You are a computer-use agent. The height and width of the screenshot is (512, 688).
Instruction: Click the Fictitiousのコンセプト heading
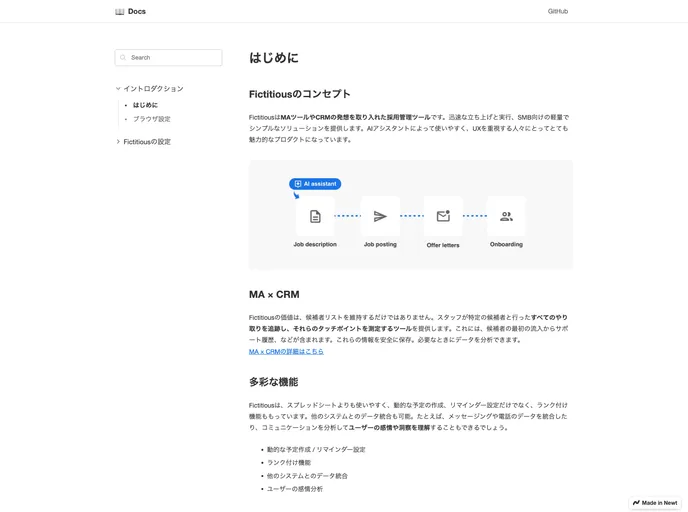click(x=300, y=94)
